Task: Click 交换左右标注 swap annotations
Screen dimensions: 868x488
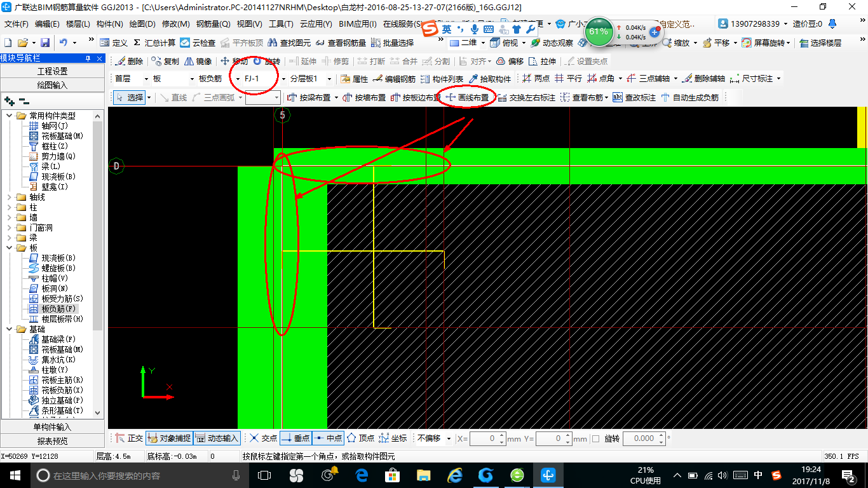Action: [x=526, y=98]
